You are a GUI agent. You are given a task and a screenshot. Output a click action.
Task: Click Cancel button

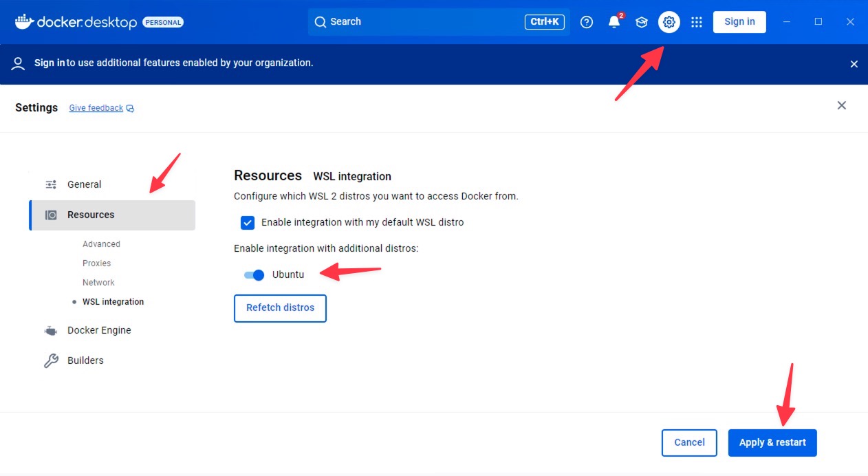pyautogui.click(x=689, y=443)
